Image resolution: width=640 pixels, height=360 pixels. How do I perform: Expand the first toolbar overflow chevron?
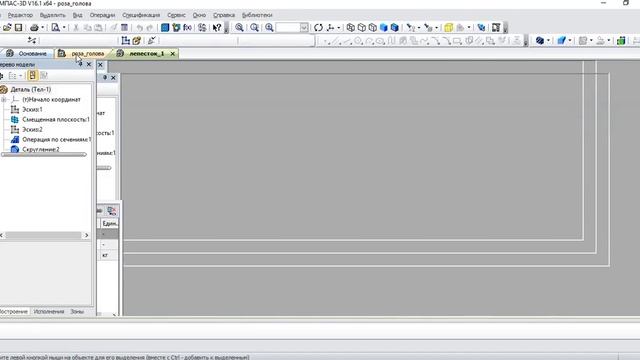point(227,28)
